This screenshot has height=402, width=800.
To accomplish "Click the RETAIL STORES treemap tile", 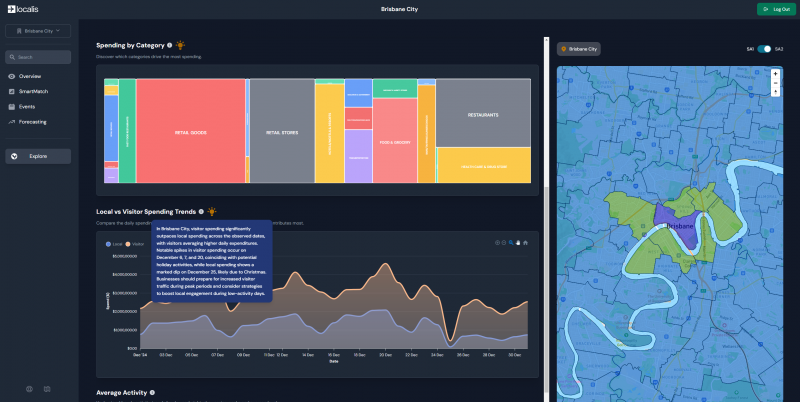I will pyautogui.click(x=282, y=131).
